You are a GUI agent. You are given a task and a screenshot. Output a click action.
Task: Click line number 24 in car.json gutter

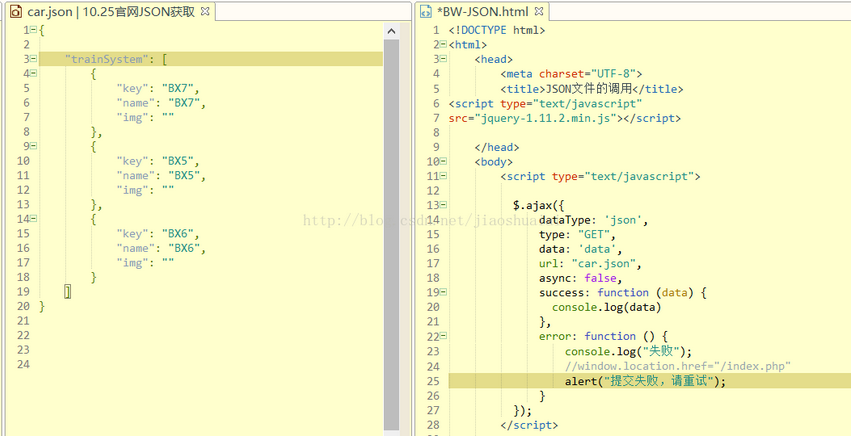23,364
